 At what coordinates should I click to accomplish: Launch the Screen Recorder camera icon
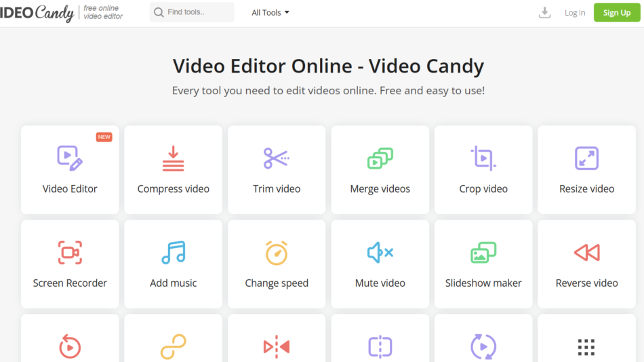click(x=70, y=252)
